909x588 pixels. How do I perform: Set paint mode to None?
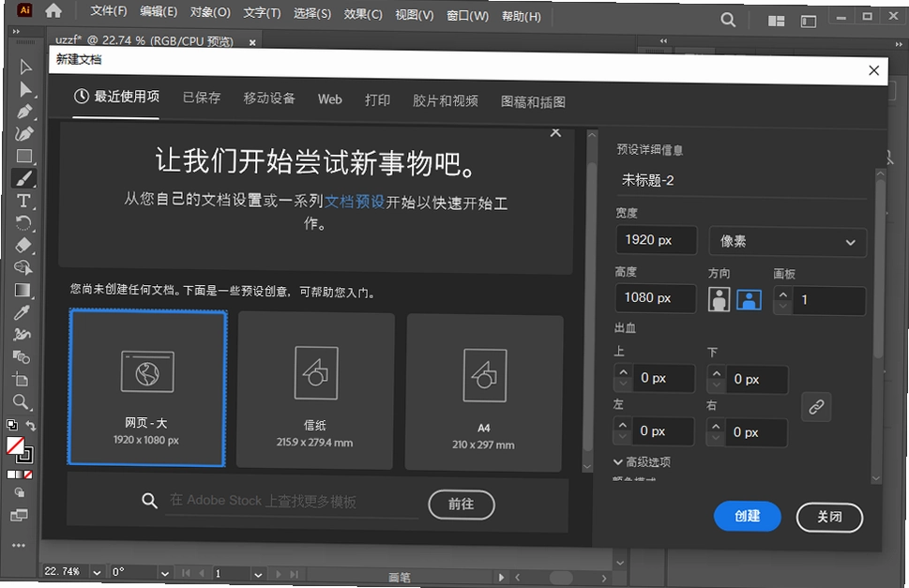coord(28,475)
